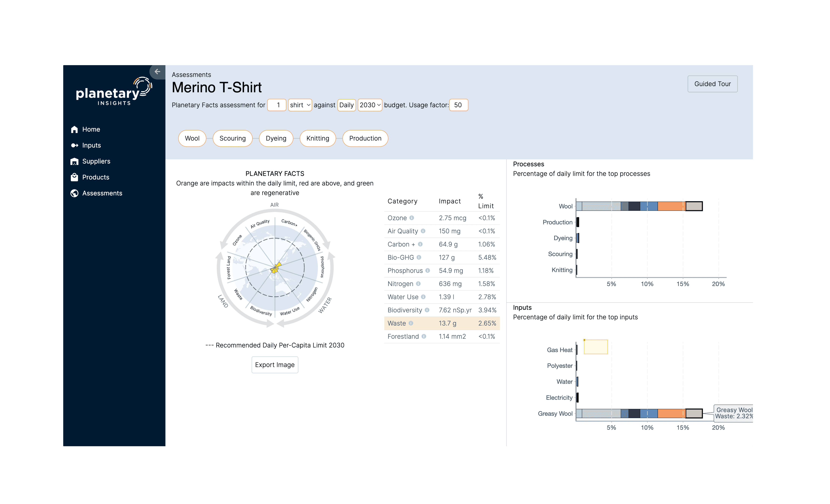The height and width of the screenshot is (504, 830).
Task: Click the Inputs sidebar icon
Action: 74,145
